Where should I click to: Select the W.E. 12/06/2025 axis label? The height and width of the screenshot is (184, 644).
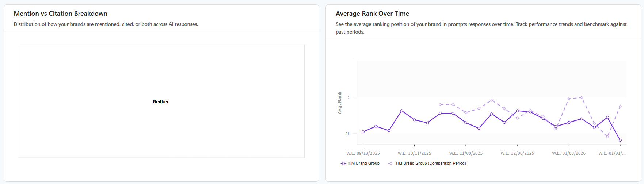click(x=517, y=153)
